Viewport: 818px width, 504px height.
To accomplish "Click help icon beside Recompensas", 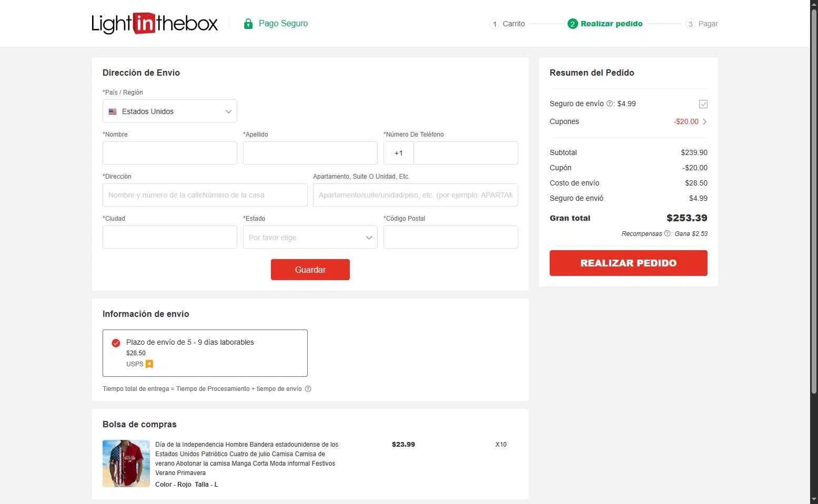I will coord(667,233).
